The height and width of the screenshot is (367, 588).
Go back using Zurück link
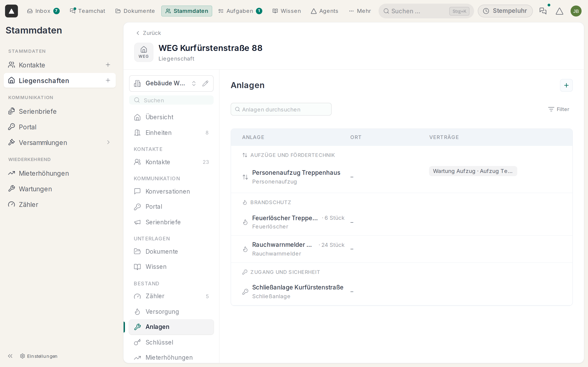click(148, 33)
